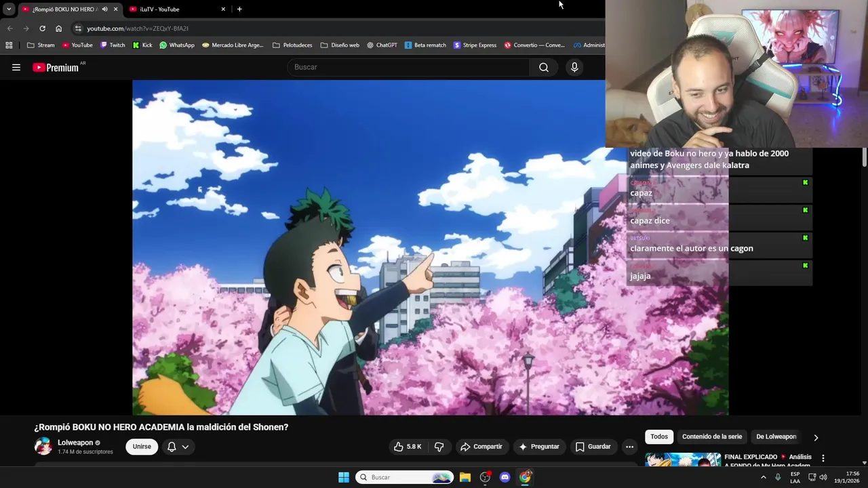Viewport: 868px width, 488px height.
Task: Expand the Pelotudeces bookmarks folder
Action: 292,45
